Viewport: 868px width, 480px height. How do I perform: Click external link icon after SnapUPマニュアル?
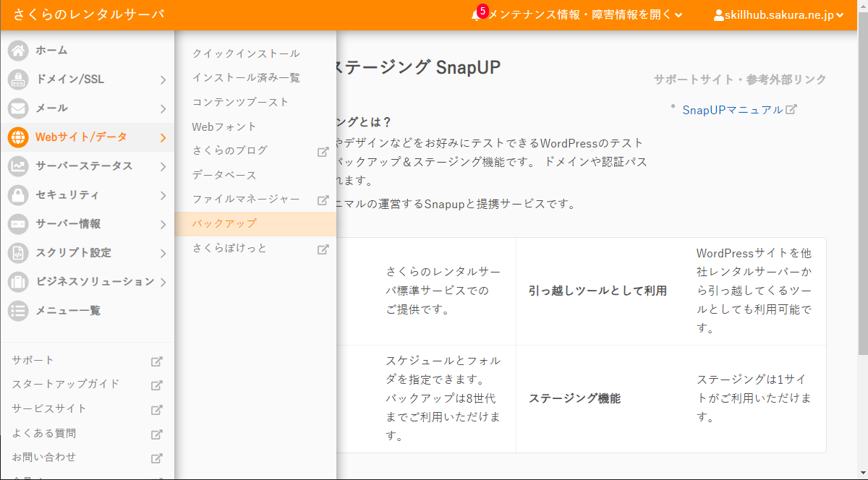[x=791, y=109]
